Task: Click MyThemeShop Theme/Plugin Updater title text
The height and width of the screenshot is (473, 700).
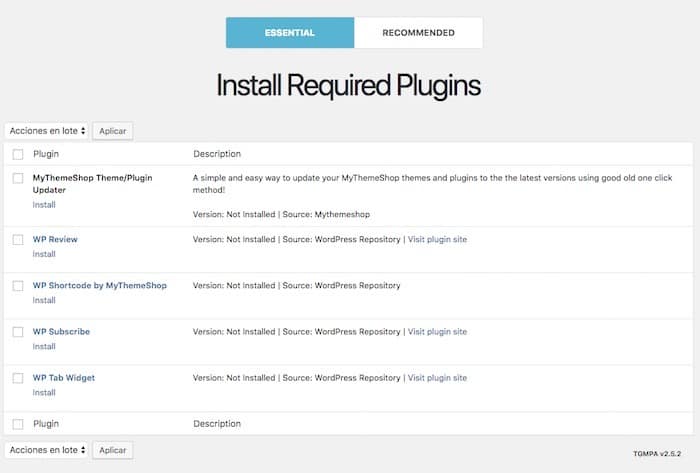Action: point(92,184)
